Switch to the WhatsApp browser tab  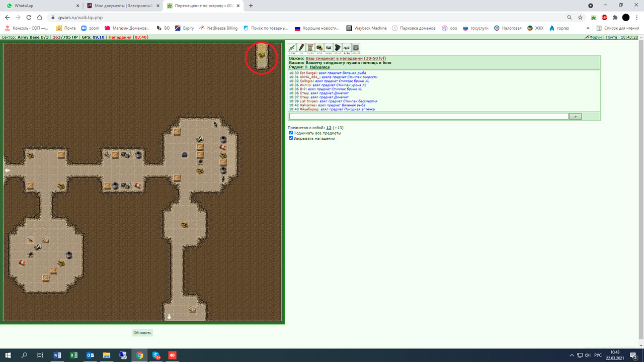pos(43,6)
